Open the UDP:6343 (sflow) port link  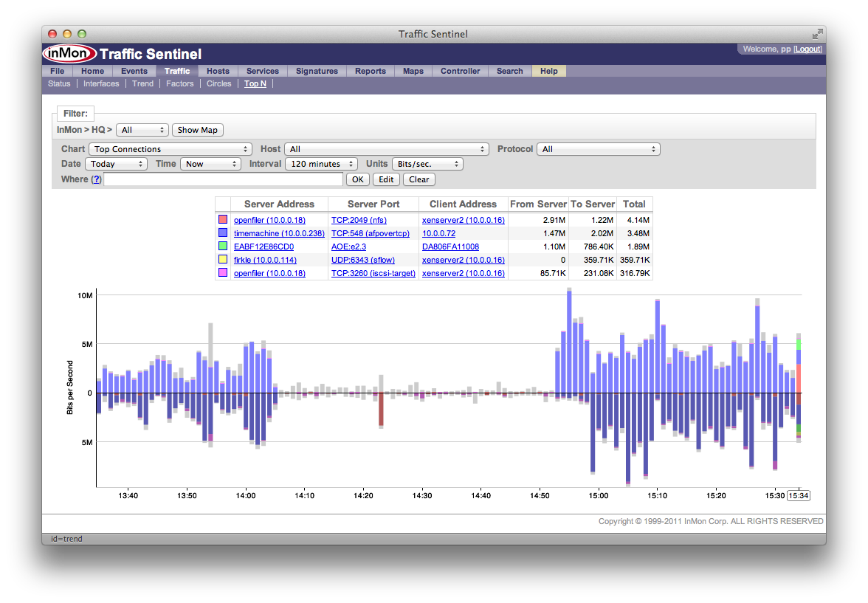click(363, 260)
